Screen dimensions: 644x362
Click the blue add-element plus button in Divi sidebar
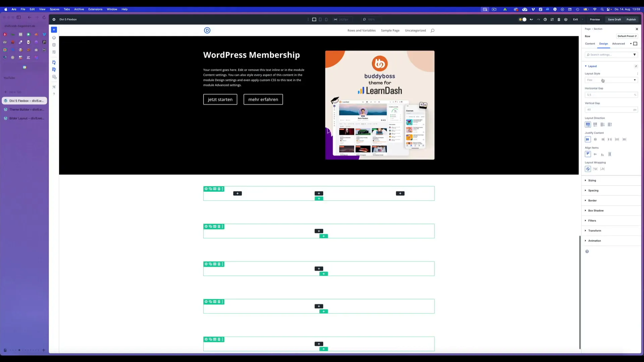tap(54, 30)
